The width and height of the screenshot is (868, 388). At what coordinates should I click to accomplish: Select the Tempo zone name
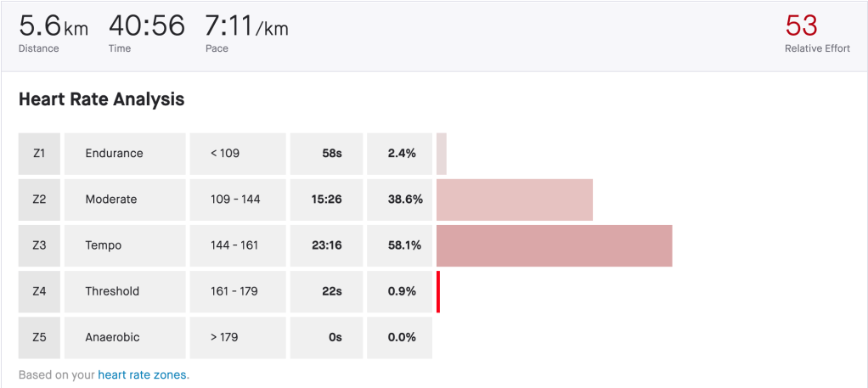pyautogui.click(x=104, y=245)
